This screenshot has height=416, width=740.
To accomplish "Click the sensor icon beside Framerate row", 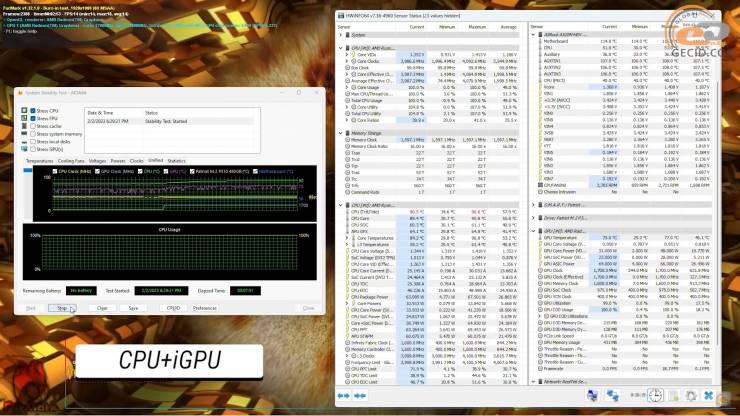I will pyautogui.click(x=540, y=368).
